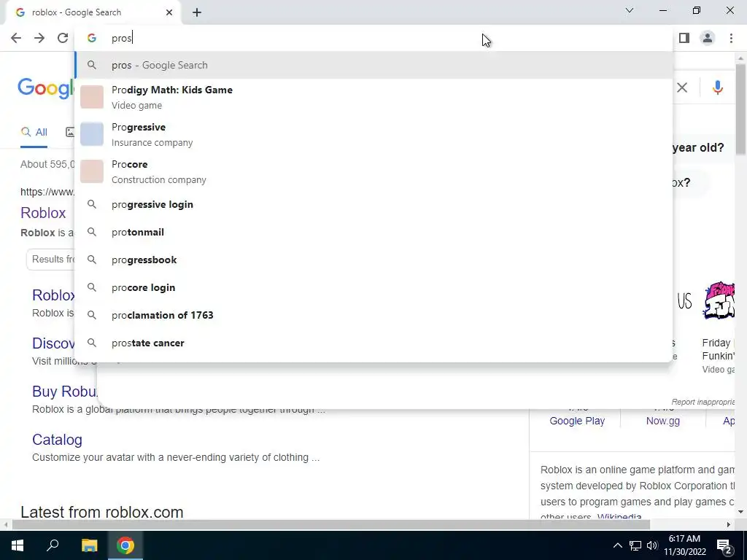Open the notification center icon
Screen dimensions: 747x560
click(x=724, y=545)
